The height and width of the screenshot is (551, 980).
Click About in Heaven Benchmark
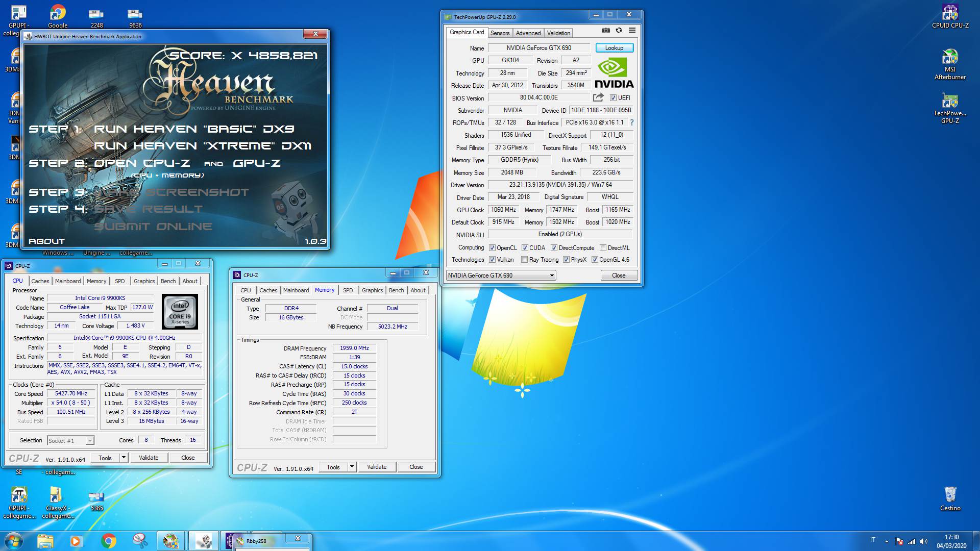pos(46,241)
